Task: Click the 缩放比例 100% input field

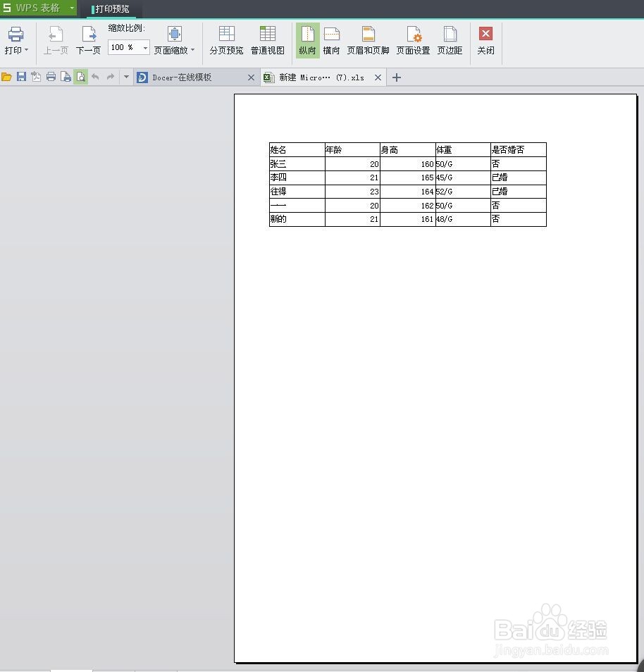Action: click(x=124, y=47)
